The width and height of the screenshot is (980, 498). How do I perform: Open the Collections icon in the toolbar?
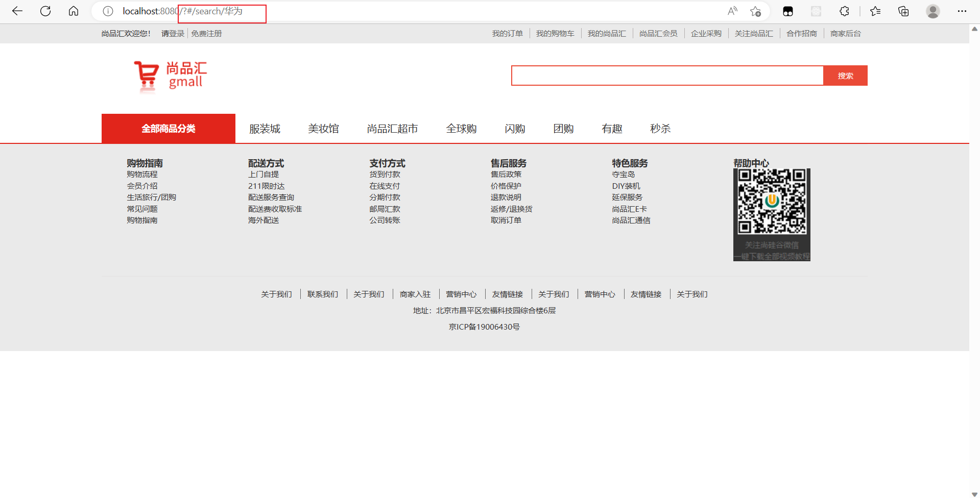pos(903,11)
